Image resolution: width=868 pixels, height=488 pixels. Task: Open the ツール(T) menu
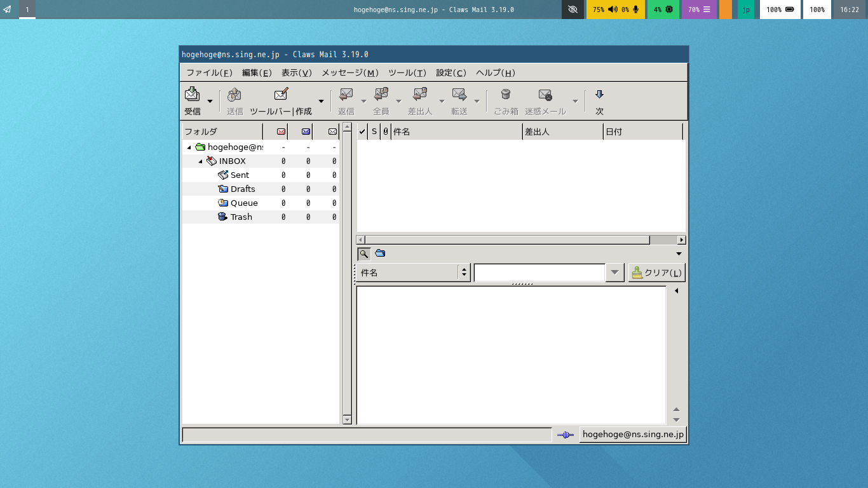click(x=407, y=72)
